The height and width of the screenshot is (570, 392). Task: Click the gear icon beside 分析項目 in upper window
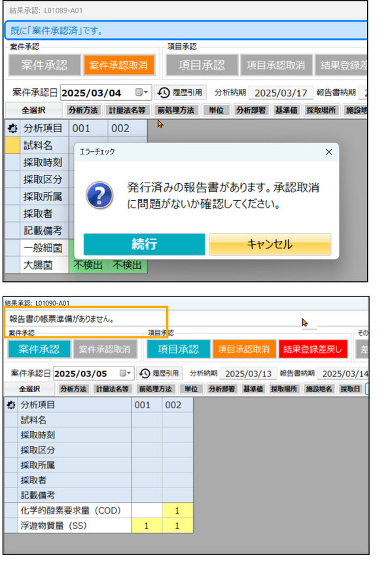click(x=12, y=128)
